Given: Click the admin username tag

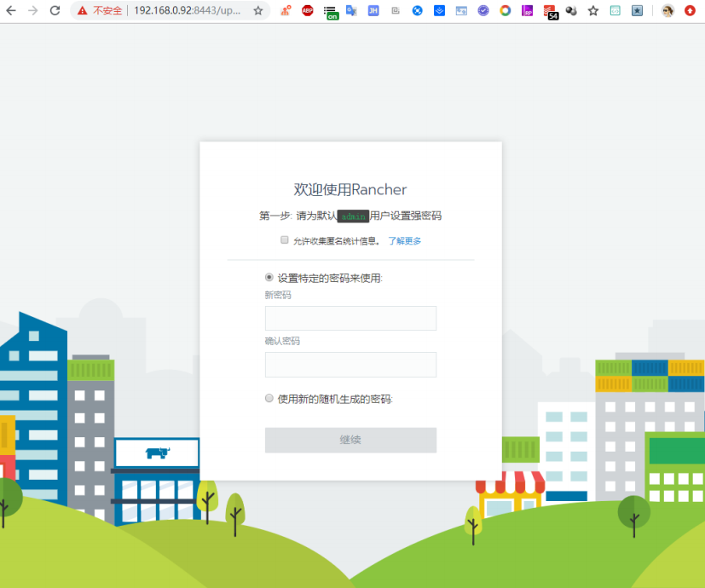Looking at the screenshot, I should click(354, 216).
